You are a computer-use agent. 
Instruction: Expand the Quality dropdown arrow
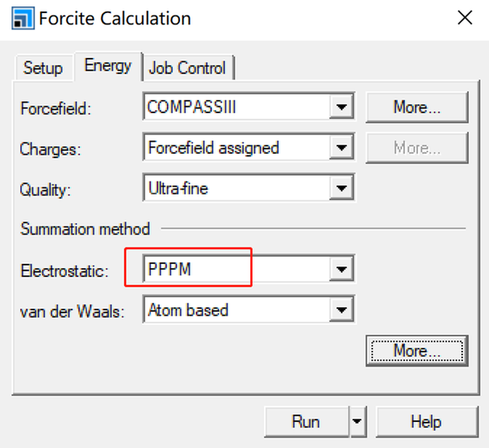point(342,190)
